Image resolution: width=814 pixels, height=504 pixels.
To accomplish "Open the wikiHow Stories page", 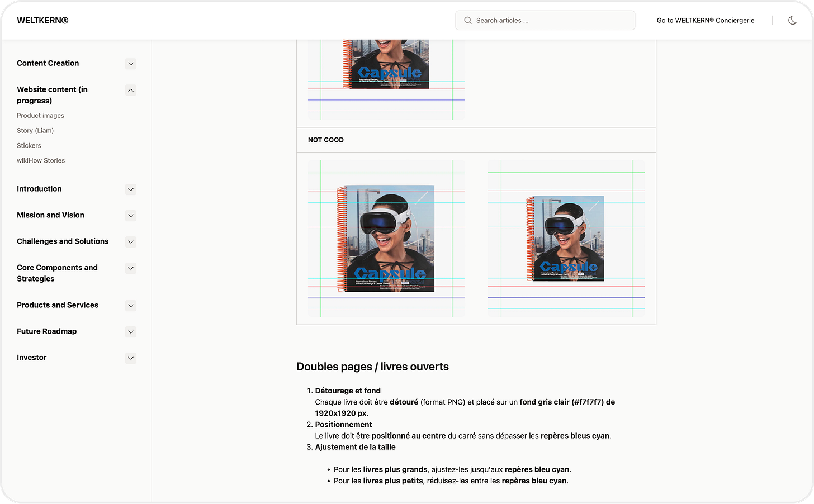I will (x=41, y=161).
